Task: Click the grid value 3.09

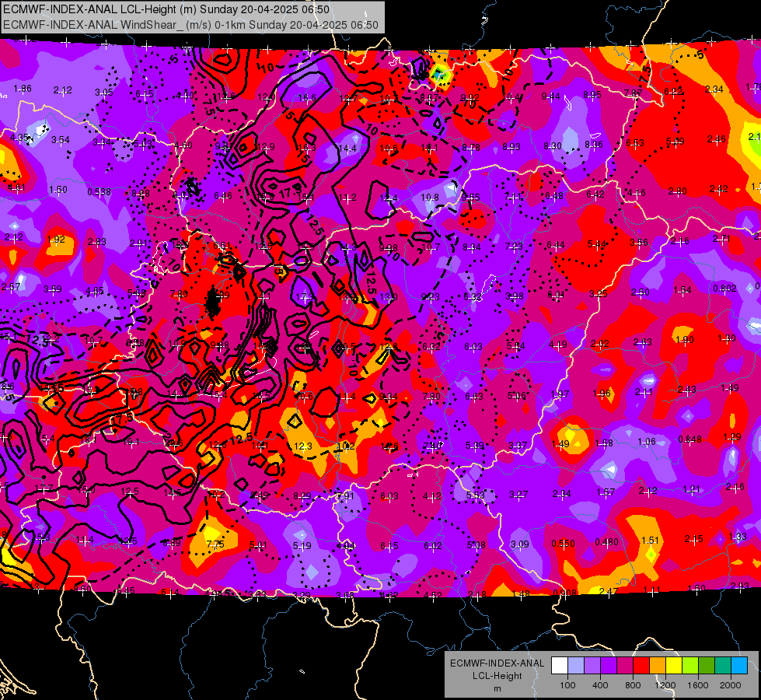Action: 520,544
